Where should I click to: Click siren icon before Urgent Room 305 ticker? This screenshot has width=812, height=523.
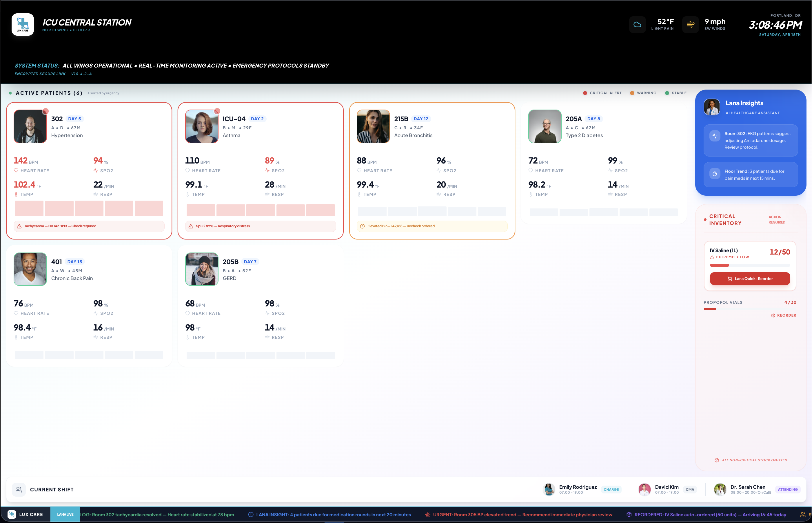point(428,515)
